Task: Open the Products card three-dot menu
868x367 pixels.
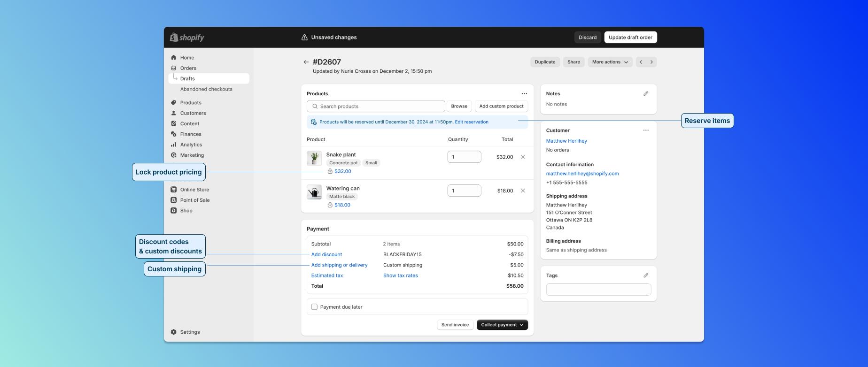Action: click(524, 93)
